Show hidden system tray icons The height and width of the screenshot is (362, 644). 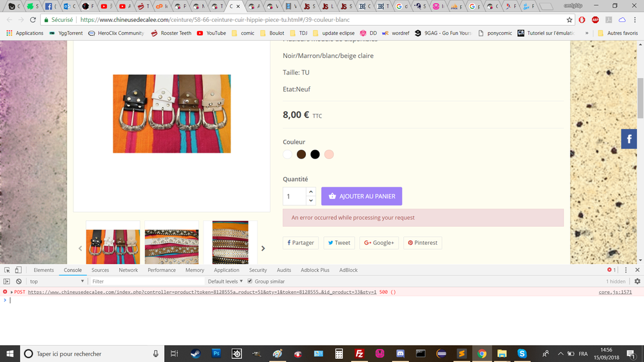tap(560, 354)
